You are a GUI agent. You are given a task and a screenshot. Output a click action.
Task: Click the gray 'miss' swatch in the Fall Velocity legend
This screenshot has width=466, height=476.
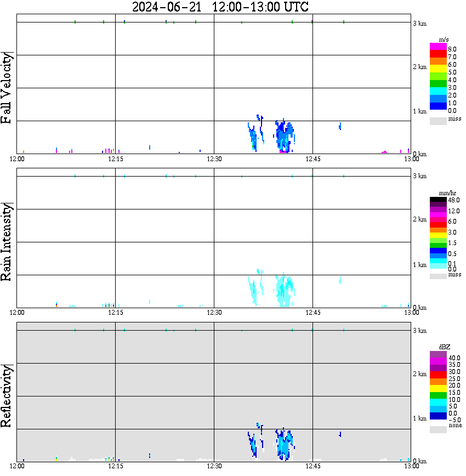[438, 121]
